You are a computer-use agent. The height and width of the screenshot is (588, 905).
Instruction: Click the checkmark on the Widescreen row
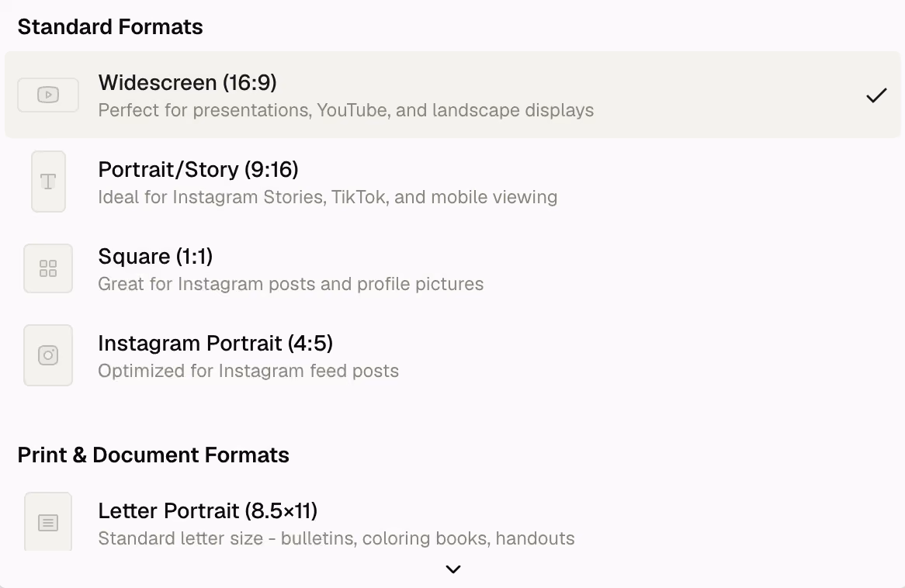click(x=876, y=95)
